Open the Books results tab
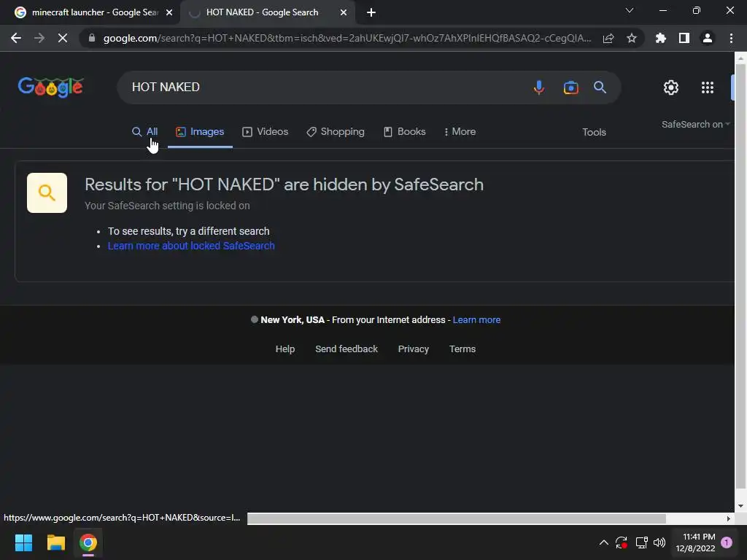The height and width of the screenshot is (560, 747). click(405, 132)
